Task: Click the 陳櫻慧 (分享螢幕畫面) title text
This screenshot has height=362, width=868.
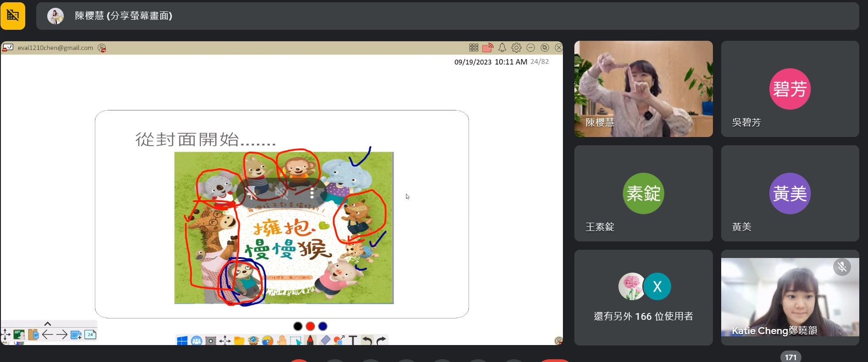Action: click(123, 16)
